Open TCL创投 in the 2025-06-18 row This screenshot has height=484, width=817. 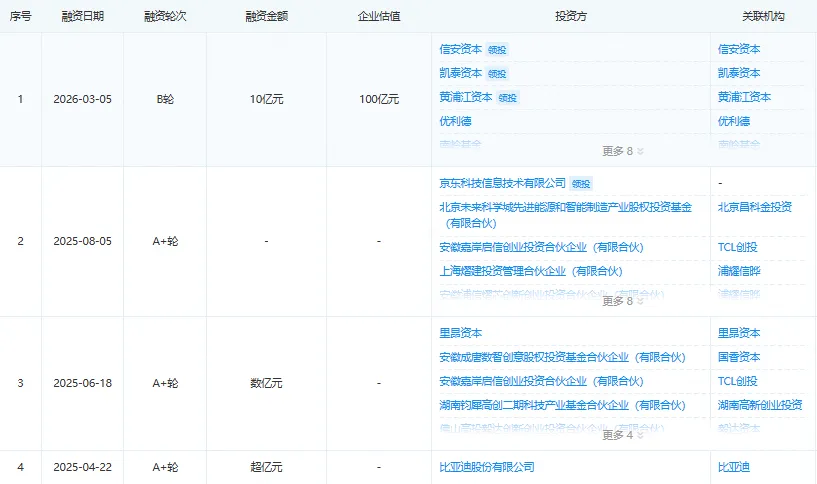pyautogui.click(x=737, y=381)
